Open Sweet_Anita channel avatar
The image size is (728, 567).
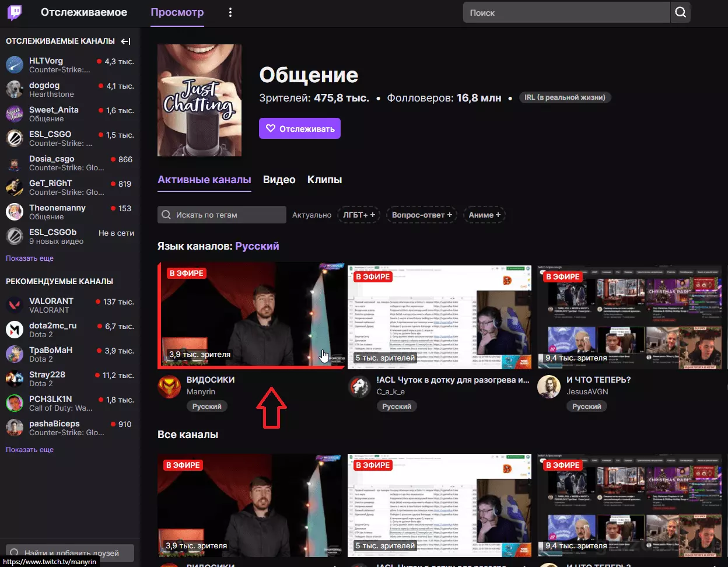point(15,114)
